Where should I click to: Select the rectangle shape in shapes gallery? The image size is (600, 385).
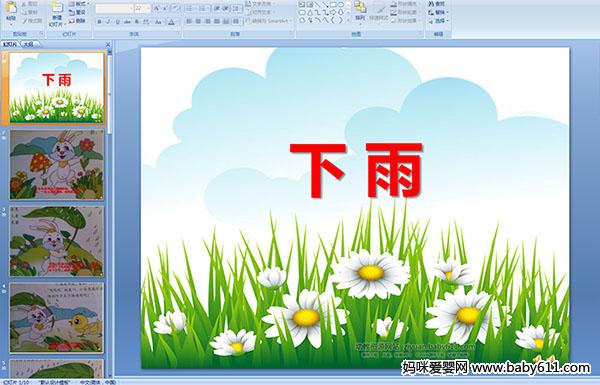point(333,5)
